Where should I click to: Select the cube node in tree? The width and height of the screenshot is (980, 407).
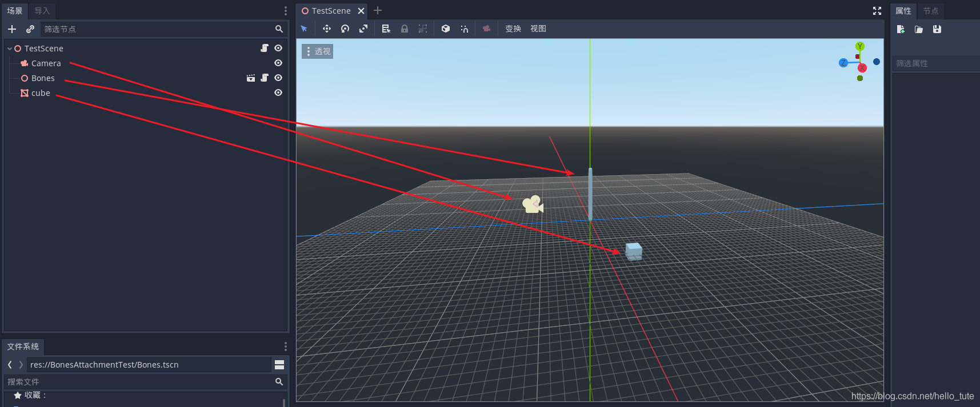[41, 93]
